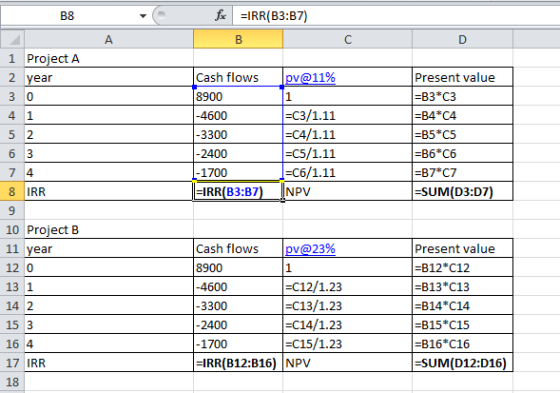Screen dimensions: 560x393
Task: Click the formula bar showing =IRR(B3:B7)
Action: (x=396, y=16)
